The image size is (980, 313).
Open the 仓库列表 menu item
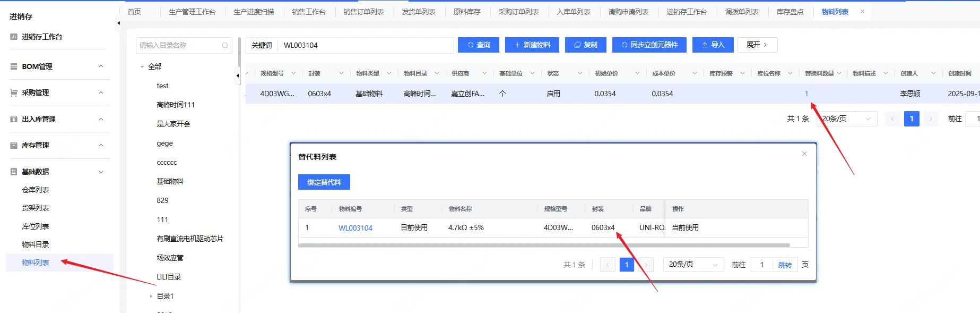pos(36,190)
